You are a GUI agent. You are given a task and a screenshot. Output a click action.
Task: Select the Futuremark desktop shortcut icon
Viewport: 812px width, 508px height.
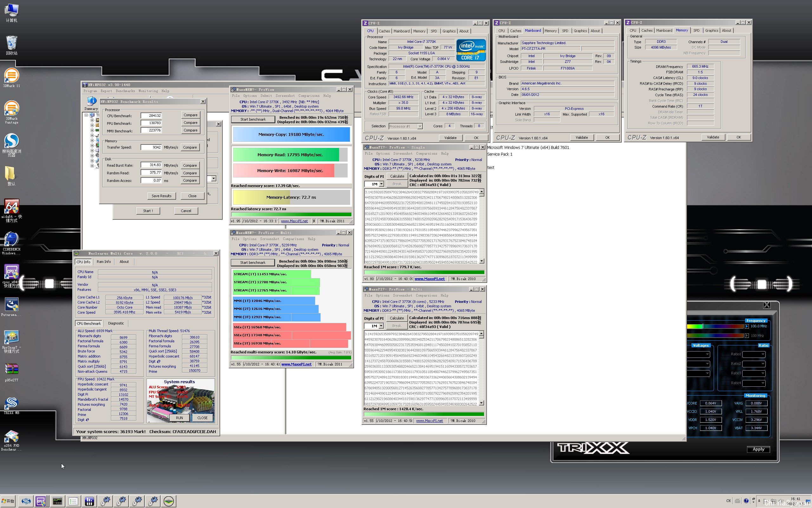pos(11,307)
